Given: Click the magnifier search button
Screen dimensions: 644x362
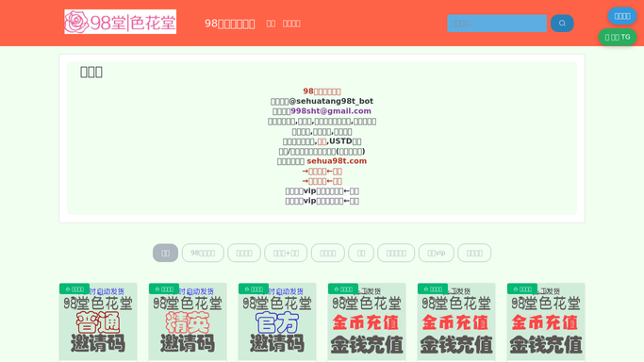Looking at the screenshot, I should (562, 24).
